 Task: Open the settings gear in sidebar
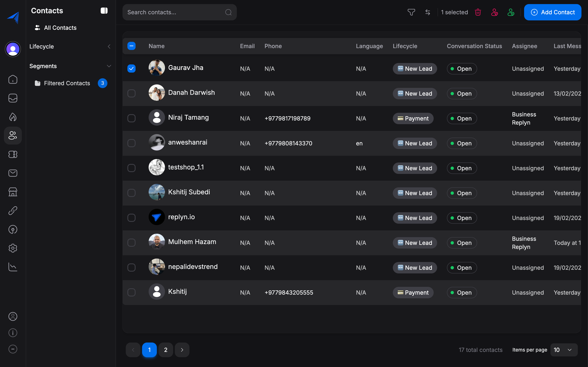(x=13, y=248)
